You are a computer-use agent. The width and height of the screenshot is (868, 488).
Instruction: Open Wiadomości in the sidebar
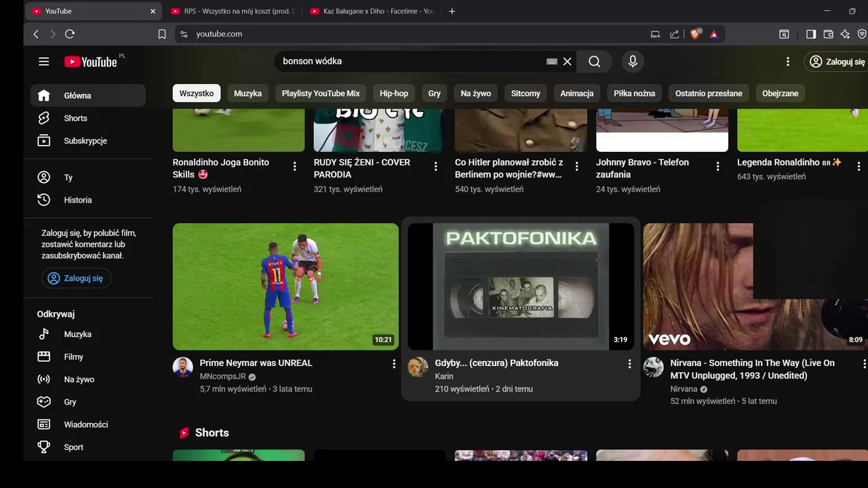[x=88, y=424]
